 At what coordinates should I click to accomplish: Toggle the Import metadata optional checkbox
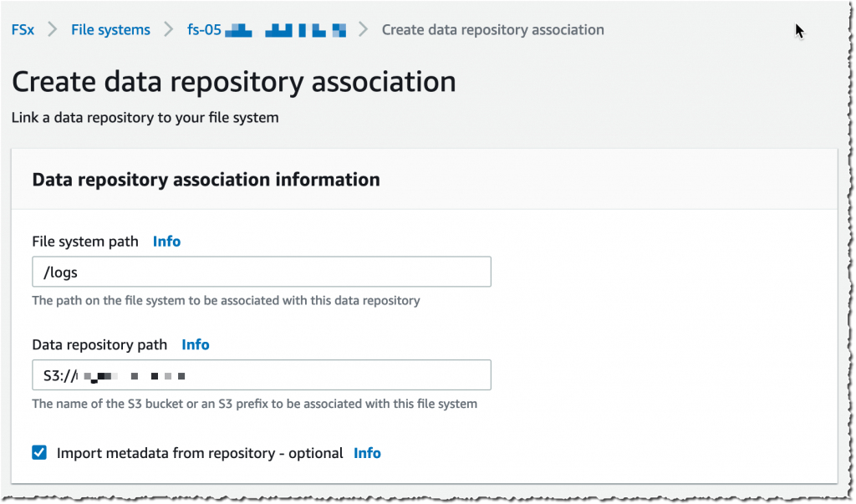pos(38,452)
